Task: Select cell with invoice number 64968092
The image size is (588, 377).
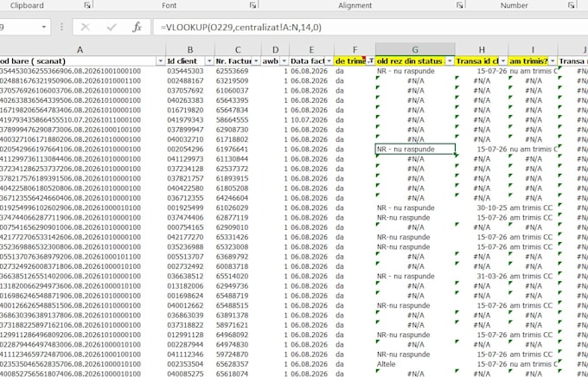Action: (x=238, y=335)
